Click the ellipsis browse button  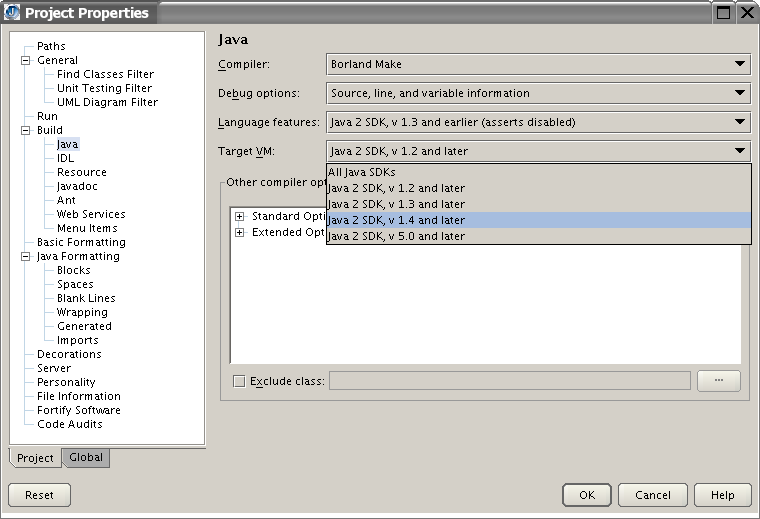719,380
